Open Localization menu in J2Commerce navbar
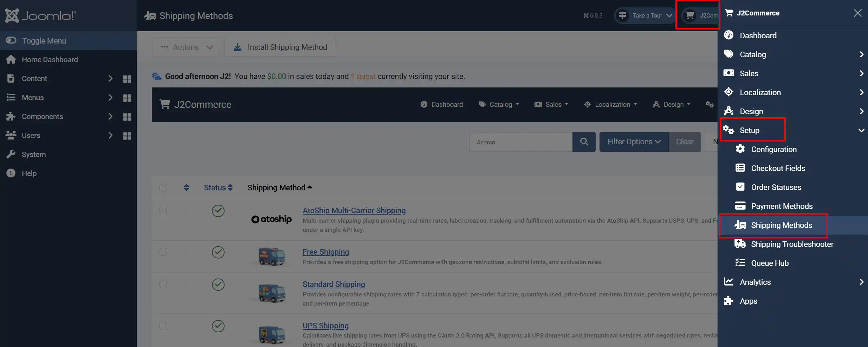The width and height of the screenshot is (868, 347). [x=610, y=104]
